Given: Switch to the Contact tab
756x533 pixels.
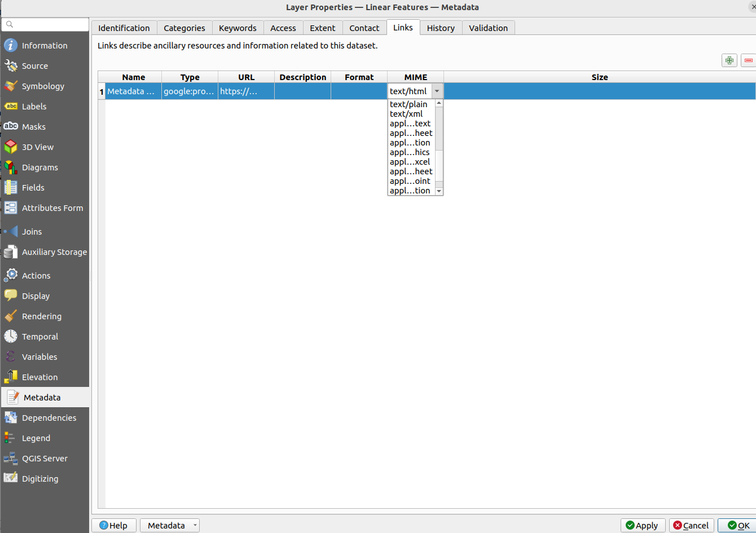Looking at the screenshot, I should 364,28.
